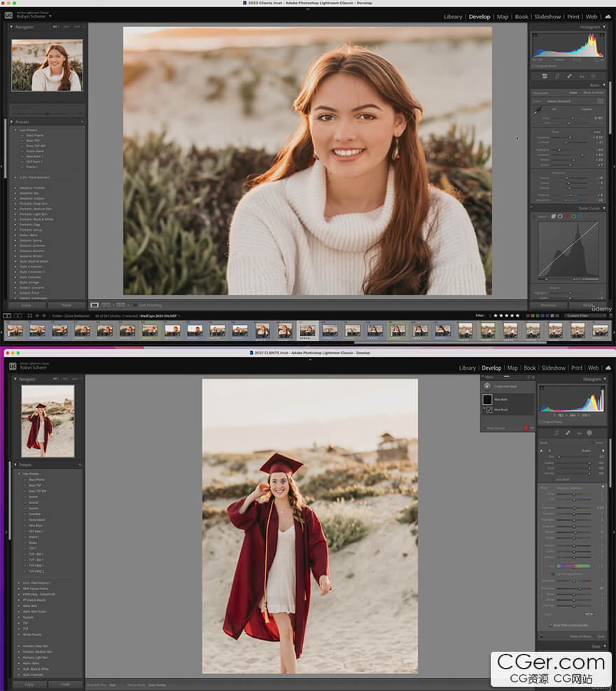
Task: Toggle the New Brush mask checkbox
Action: [489, 410]
